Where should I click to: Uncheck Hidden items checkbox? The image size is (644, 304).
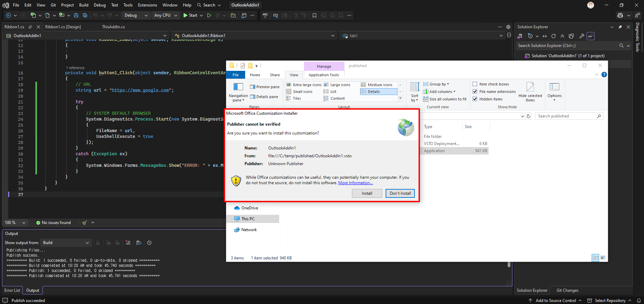click(475, 99)
